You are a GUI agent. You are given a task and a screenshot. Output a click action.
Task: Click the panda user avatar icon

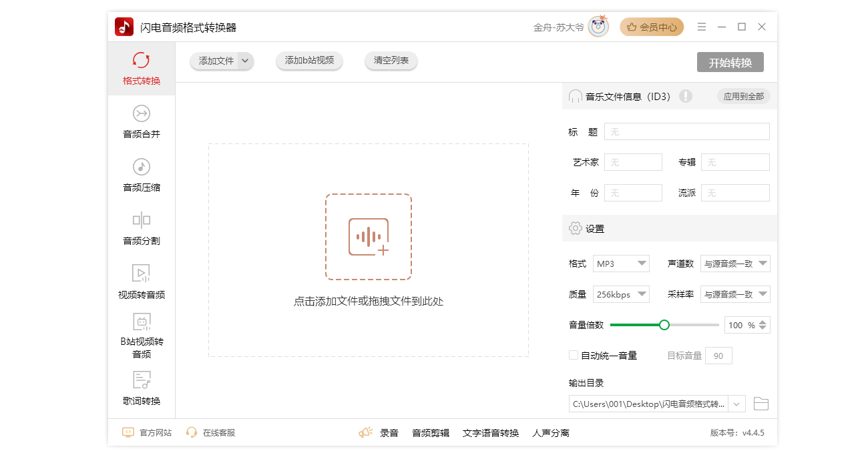598,27
